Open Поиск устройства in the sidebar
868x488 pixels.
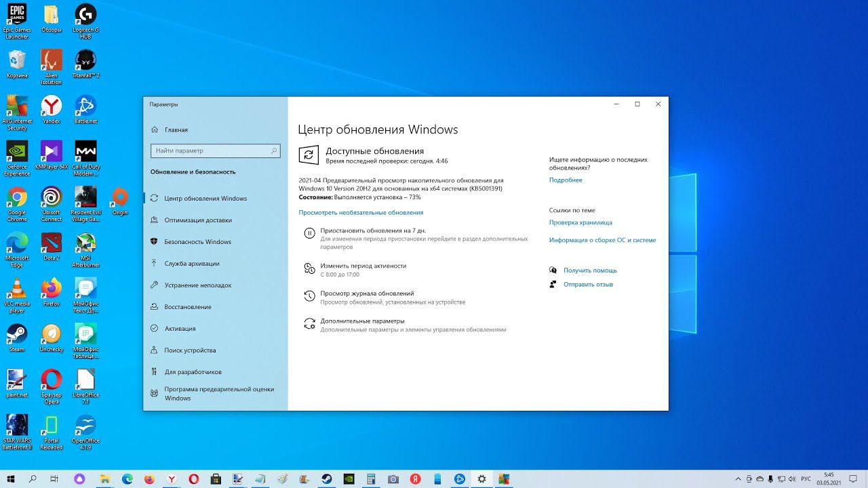click(216, 350)
